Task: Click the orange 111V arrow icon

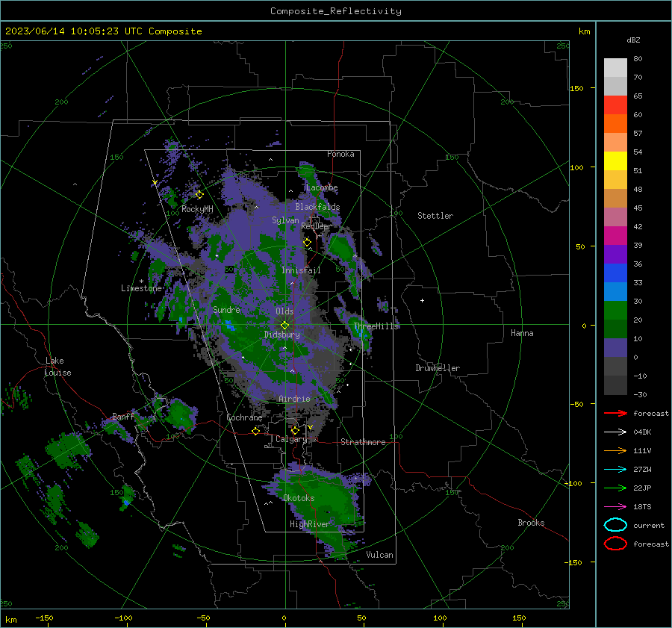Action: [615, 450]
